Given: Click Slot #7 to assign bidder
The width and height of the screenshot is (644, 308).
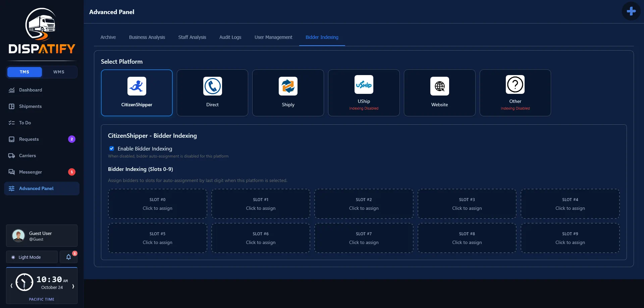Looking at the screenshot, I should click(364, 238).
